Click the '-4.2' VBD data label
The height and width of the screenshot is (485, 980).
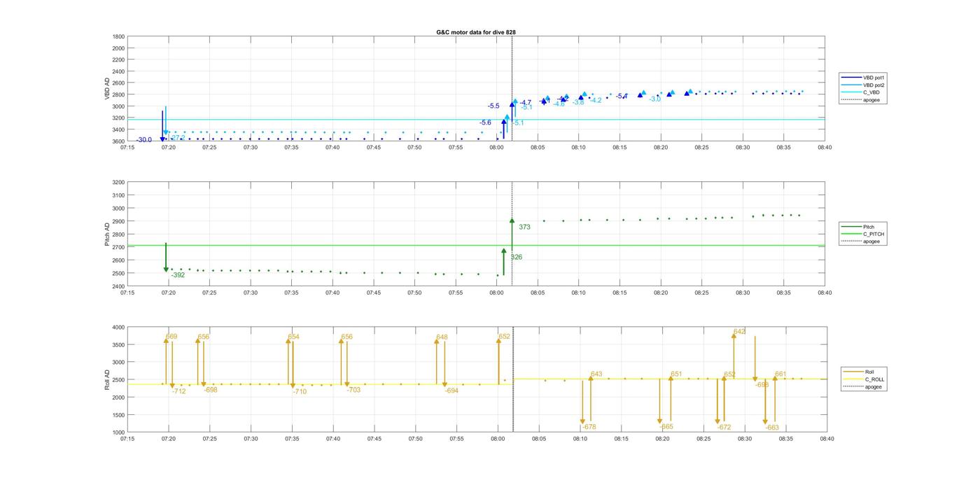coord(596,100)
